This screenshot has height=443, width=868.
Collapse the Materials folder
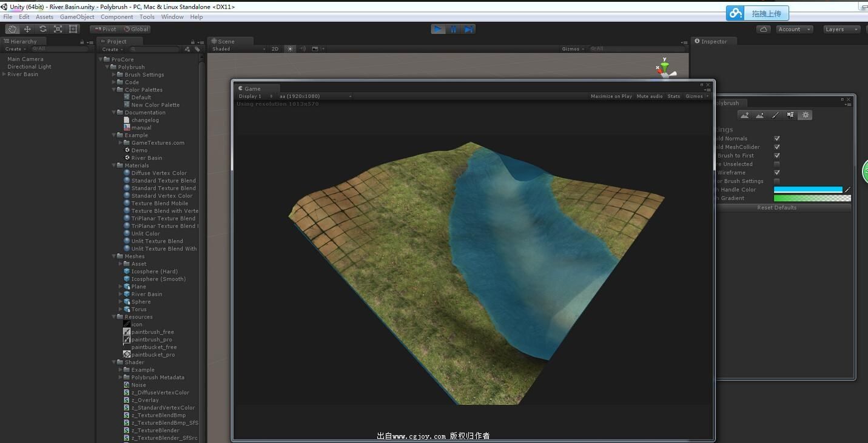coord(113,165)
